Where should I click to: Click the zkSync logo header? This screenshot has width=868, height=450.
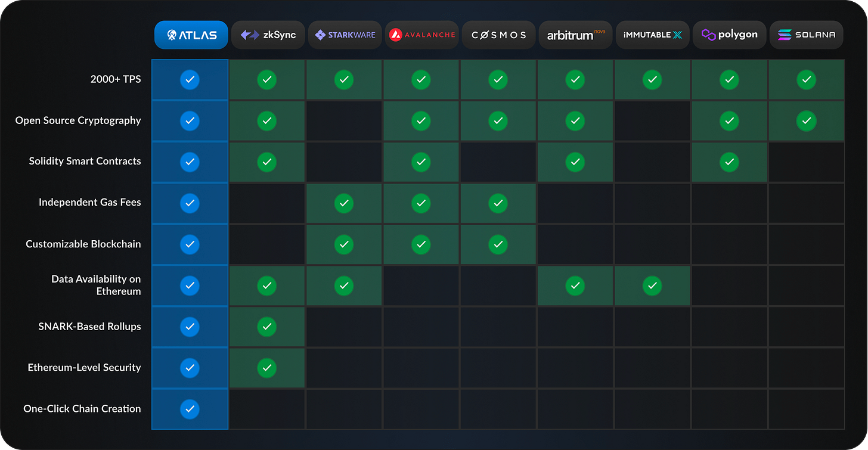coord(267,35)
